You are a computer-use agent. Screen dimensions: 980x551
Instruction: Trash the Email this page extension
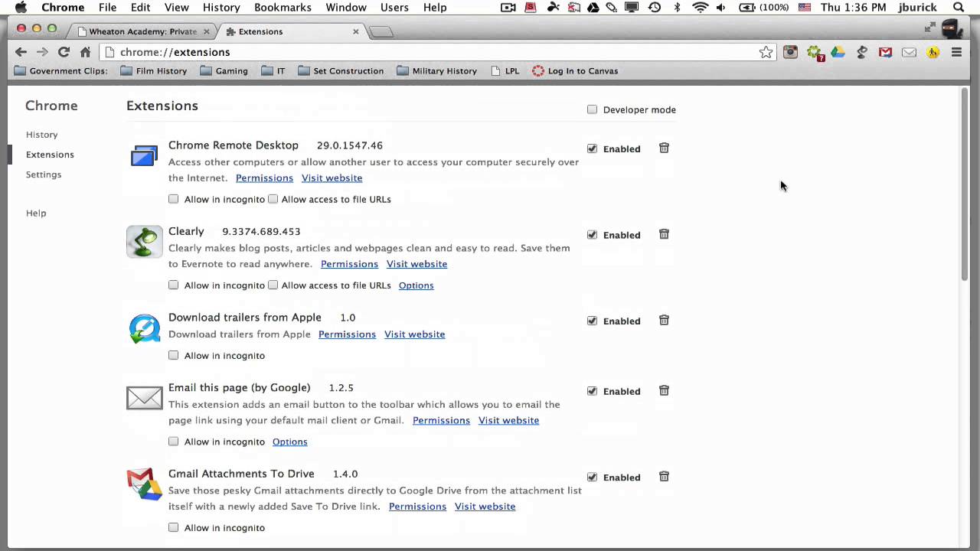click(664, 390)
